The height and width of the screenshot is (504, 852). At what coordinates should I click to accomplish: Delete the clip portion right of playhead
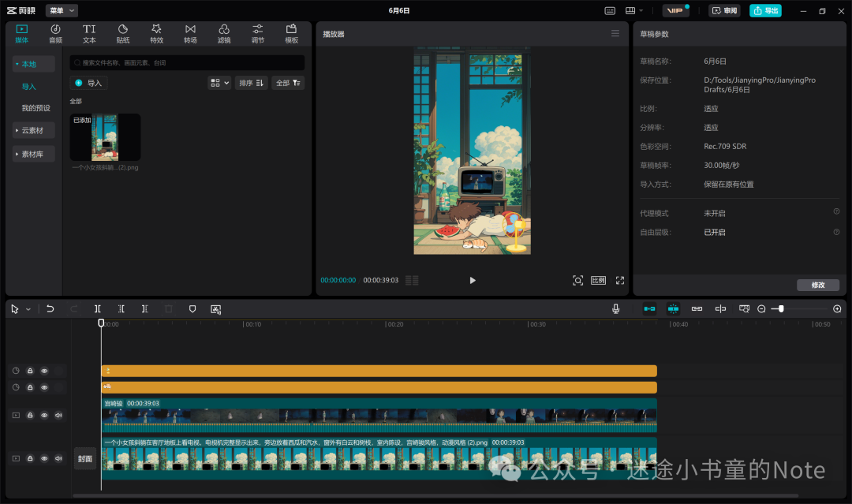[144, 309]
